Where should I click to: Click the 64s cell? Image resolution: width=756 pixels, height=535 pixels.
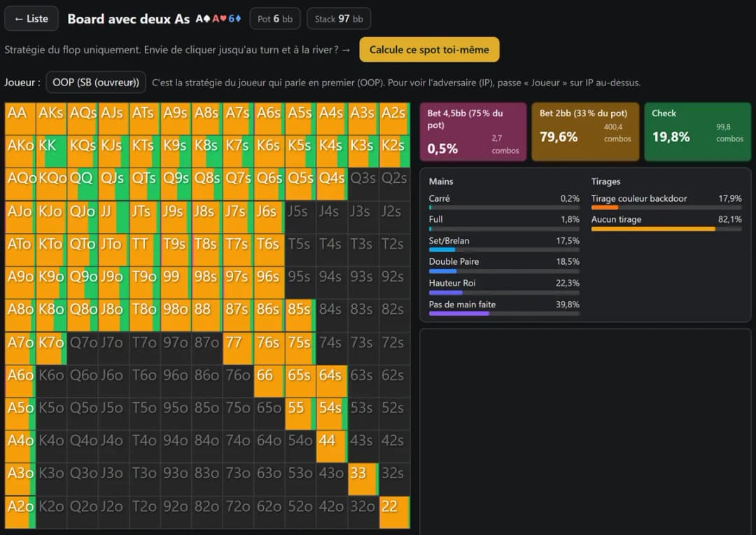(331, 381)
